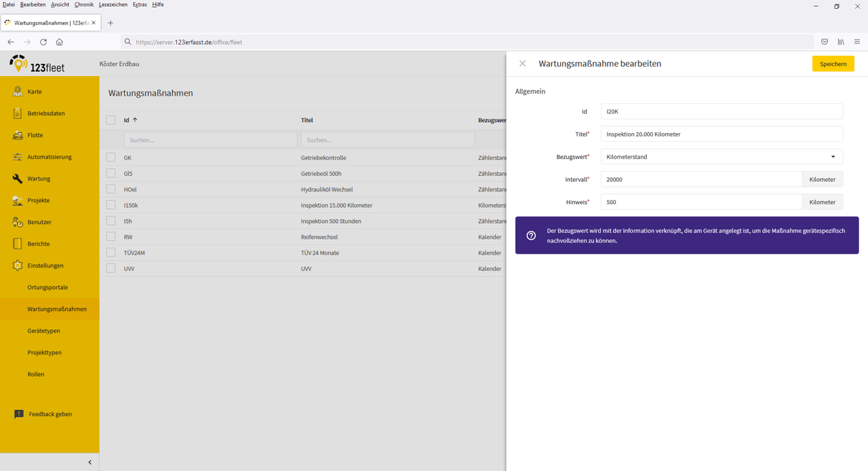The height and width of the screenshot is (471, 868).
Task: Collapse the sidebar using the left chevron
Action: click(x=90, y=462)
